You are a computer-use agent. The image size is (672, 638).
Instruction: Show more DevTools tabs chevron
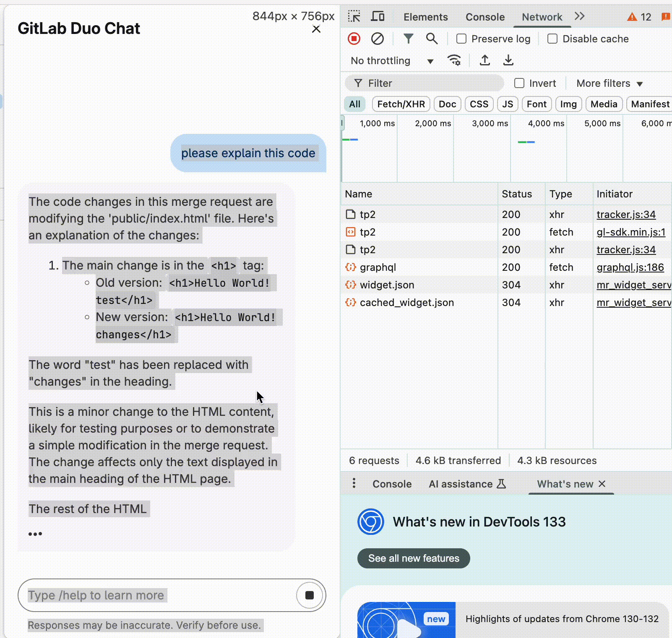click(580, 16)
